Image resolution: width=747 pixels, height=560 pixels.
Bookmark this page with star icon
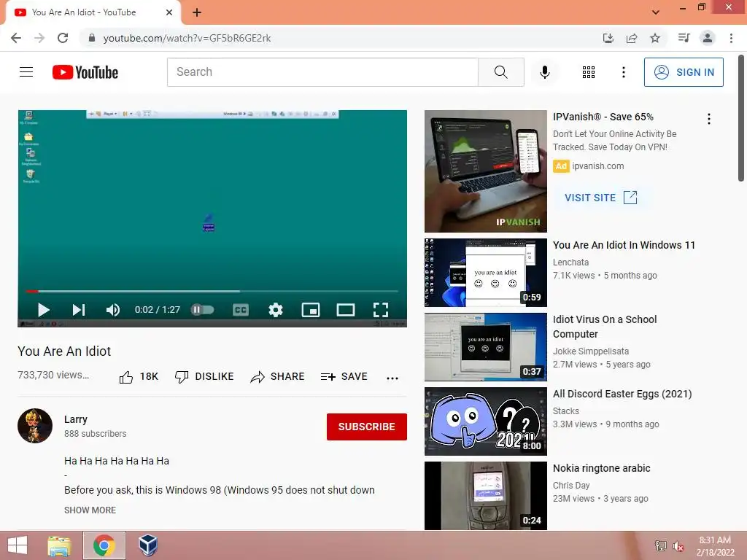pyautogui.click(x=655, y=38)
